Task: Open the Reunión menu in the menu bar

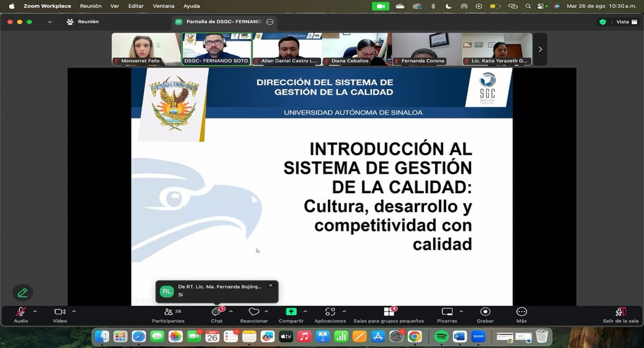Action: click(x=91, y=6)
